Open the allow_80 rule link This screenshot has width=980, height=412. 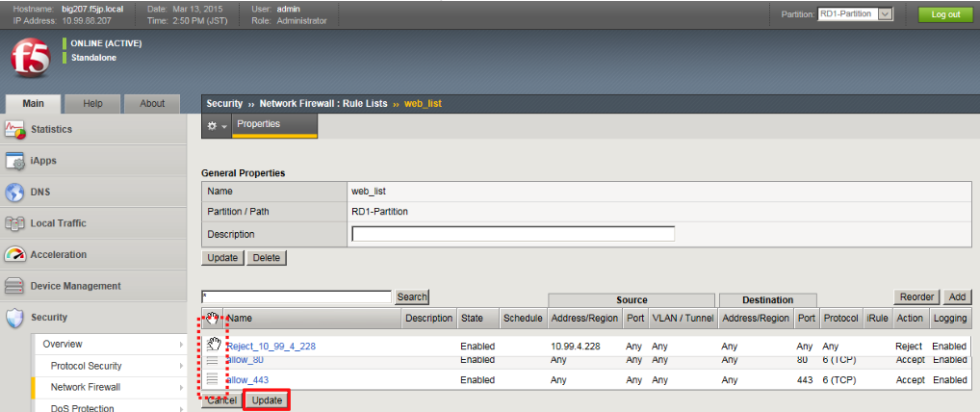point(245,360)
